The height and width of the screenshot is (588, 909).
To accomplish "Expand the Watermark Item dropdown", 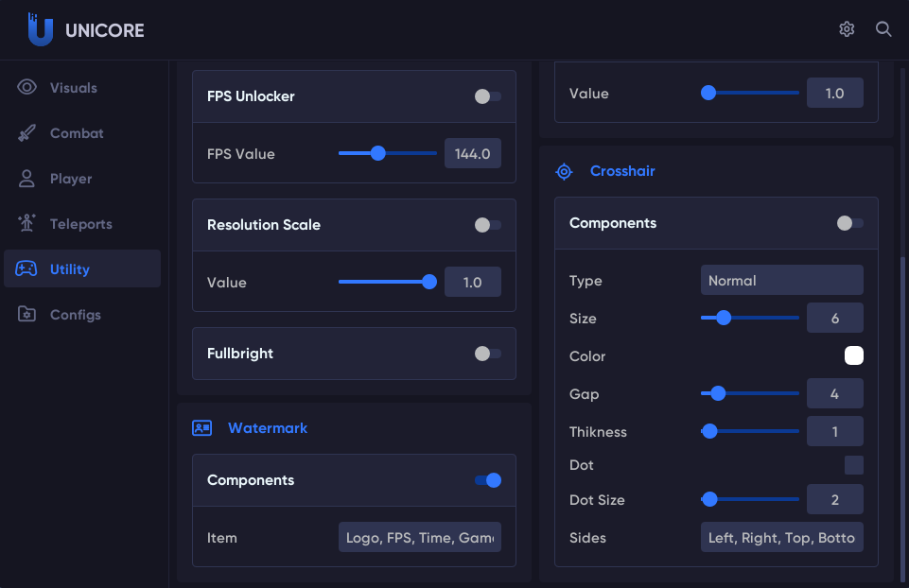I will coord(419,538).
